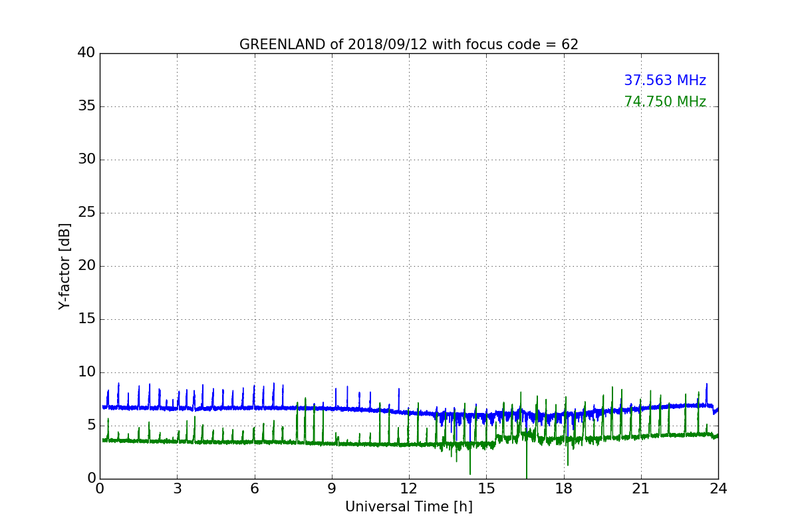The image size is (798, 532).
Task: Click the y-axis tick label 10
Action: [86, 372]
